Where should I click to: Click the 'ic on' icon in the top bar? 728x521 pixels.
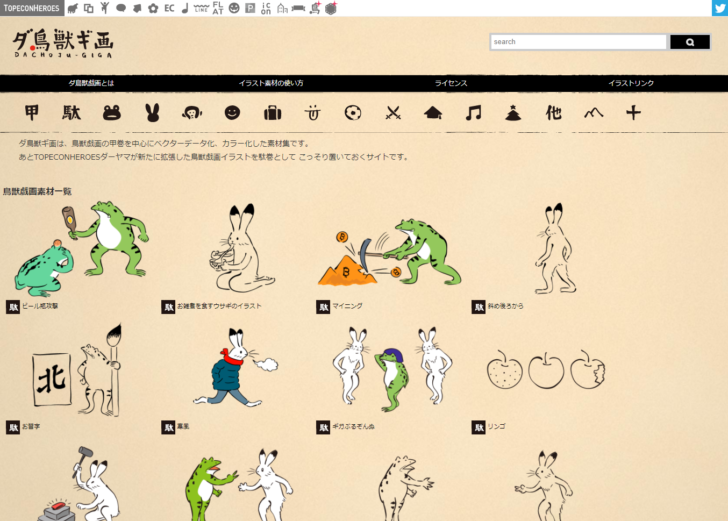point(266,8)
